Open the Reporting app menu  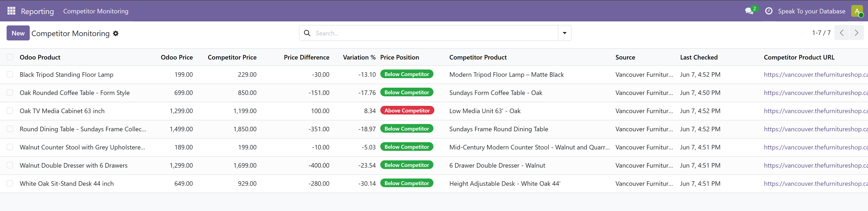[x=37, y=11]
